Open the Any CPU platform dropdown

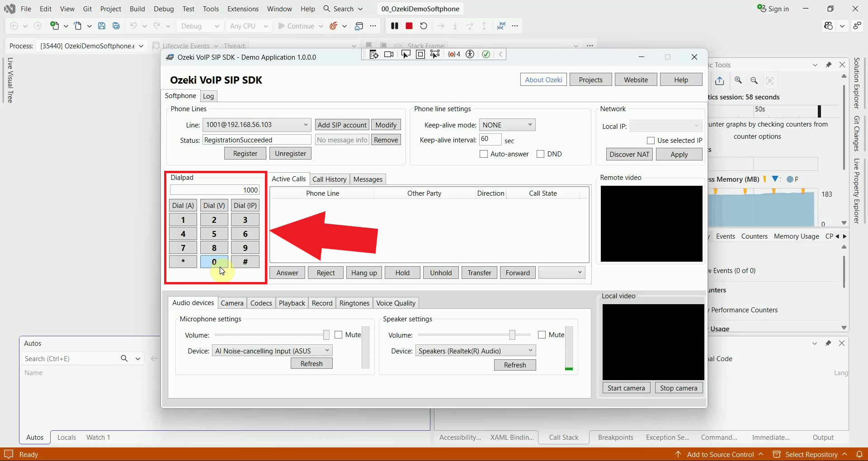pyautogui.click(x=249, y=26)
